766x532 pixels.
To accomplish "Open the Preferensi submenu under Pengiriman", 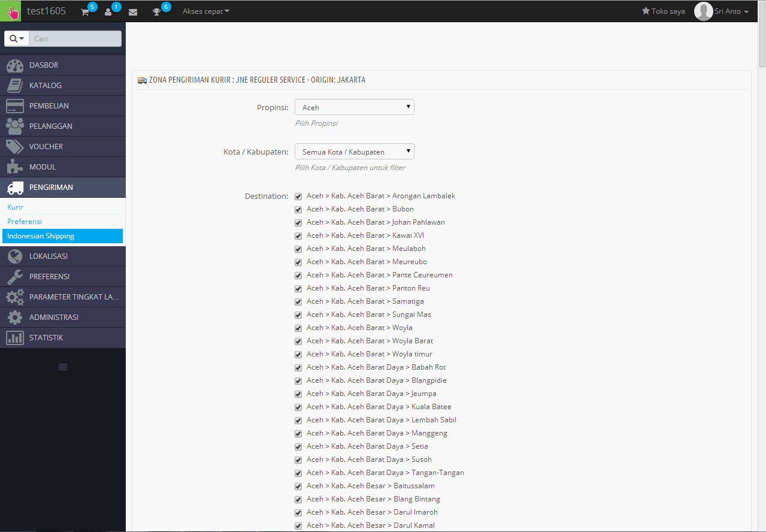I will [x=25, y=222].
